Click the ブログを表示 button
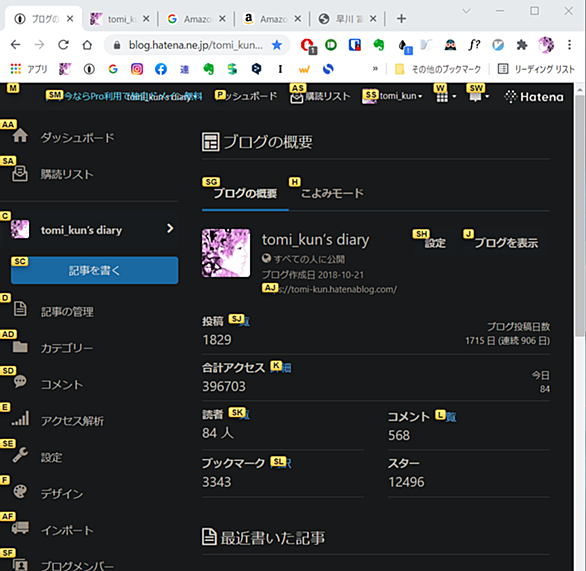Viewport: 586px width, 571px height. point(506,243)
